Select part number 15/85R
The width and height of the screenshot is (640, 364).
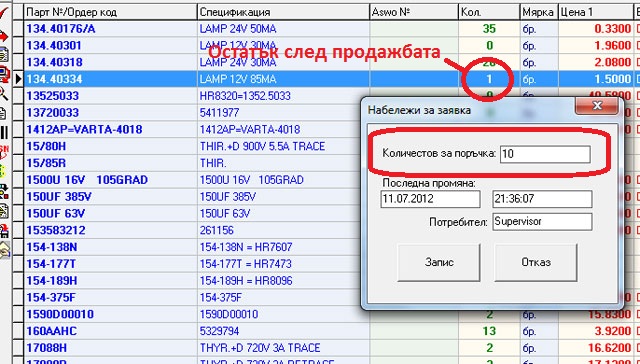point(46,163)
